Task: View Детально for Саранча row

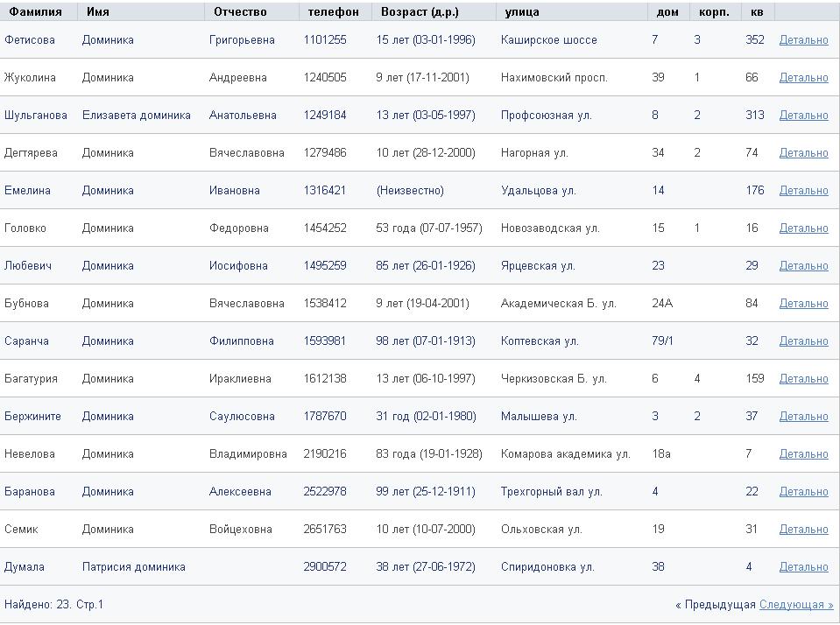Action: pyautogui.click(x=803, y=341)
